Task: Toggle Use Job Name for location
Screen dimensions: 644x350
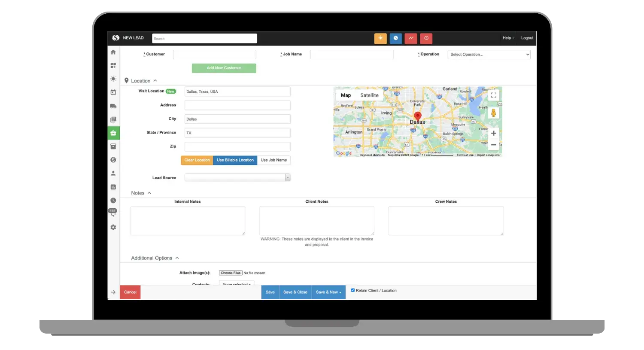Action: (273, 160)
